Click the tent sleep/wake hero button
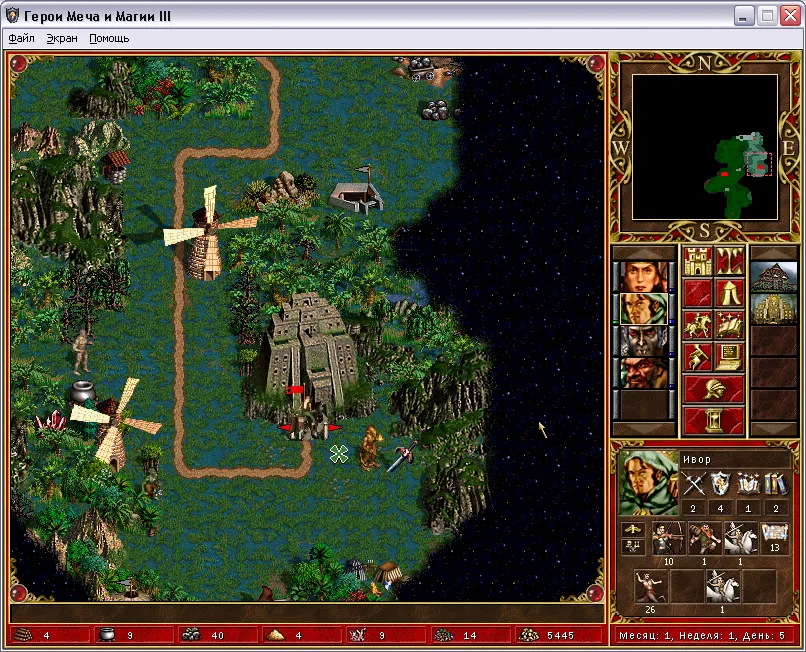806x652 pixels. tap(729, 293)
